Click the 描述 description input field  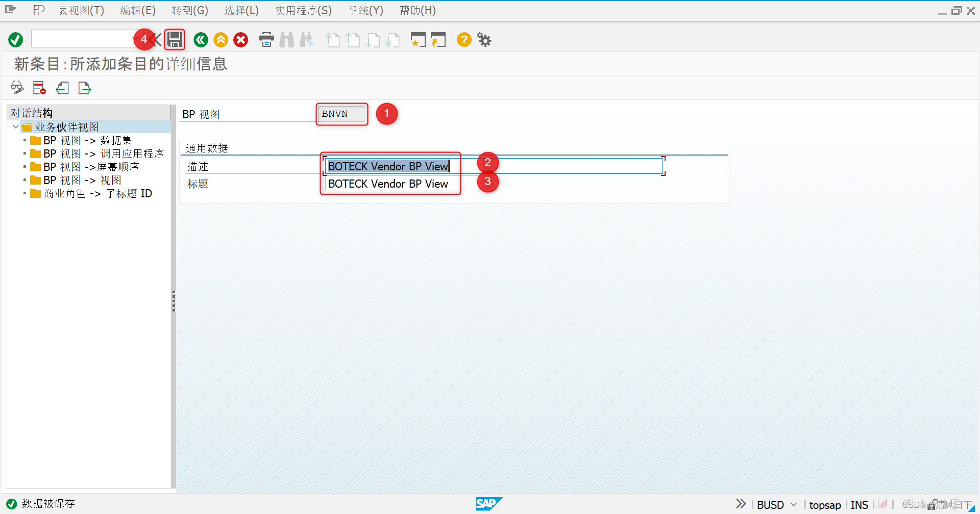pyautogui.click(x=494, y=166)
